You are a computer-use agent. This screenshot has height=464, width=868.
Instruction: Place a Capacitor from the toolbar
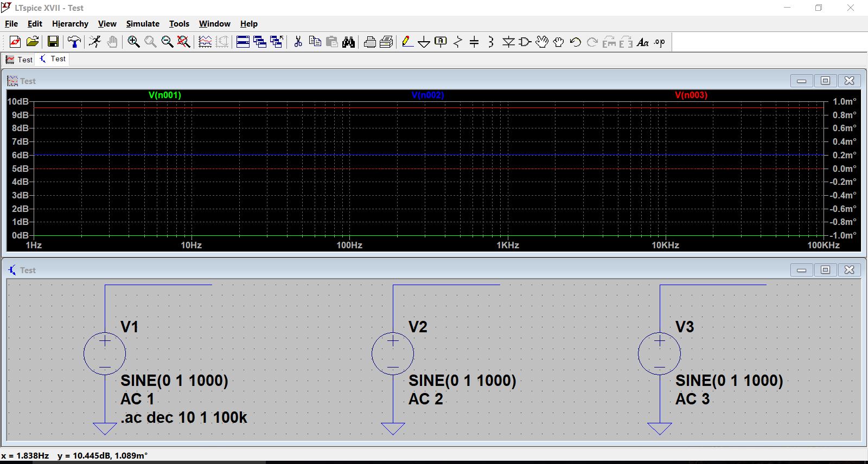[474, 42]
